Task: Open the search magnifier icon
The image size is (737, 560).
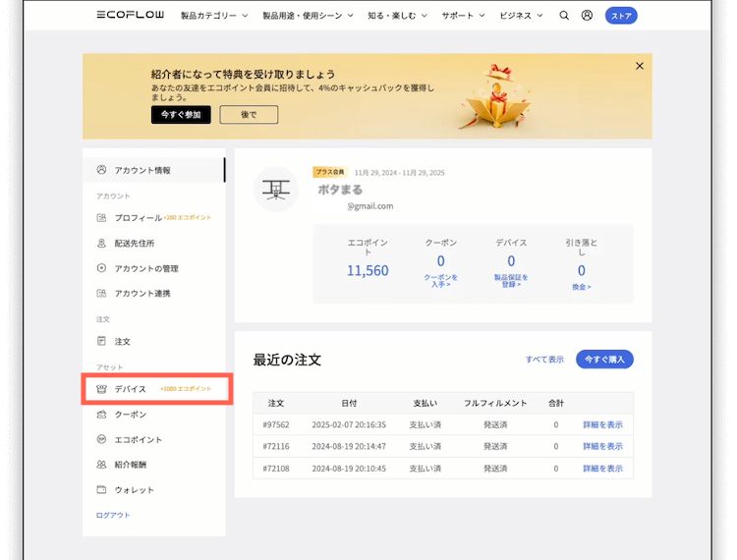Action: point(564,16)
